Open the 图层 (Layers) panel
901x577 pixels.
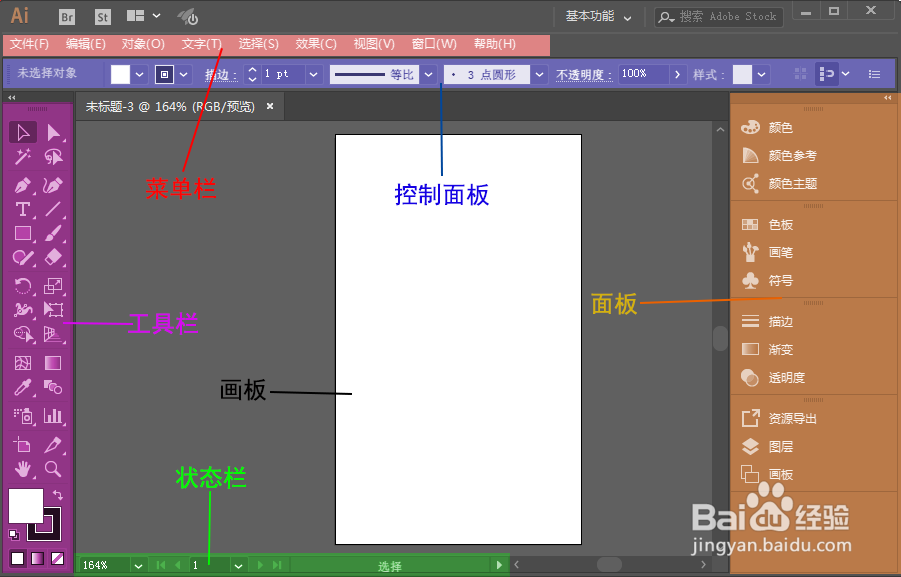point(780,446)
